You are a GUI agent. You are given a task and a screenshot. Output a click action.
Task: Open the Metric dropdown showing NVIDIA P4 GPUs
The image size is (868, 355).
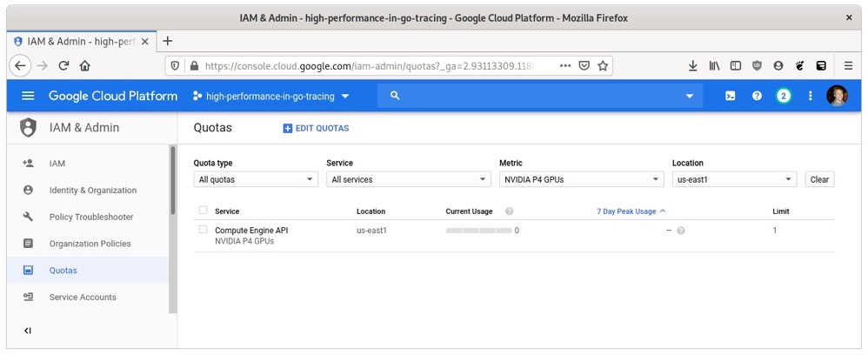click(x=581, y=179)
